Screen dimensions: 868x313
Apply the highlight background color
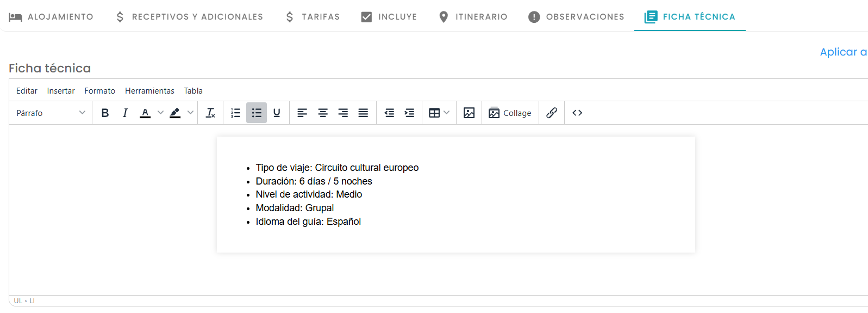[x=175, y=113]
